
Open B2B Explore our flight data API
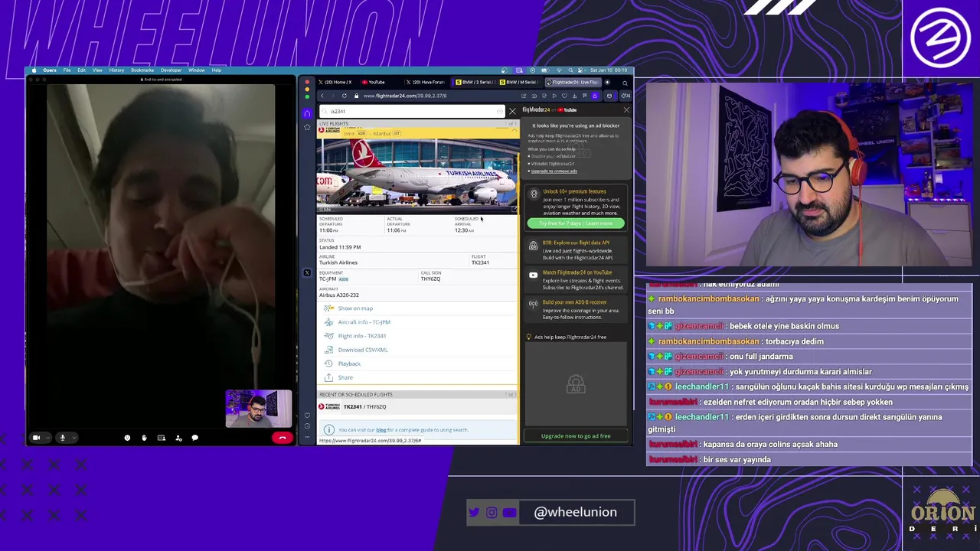tap(576, 250)
